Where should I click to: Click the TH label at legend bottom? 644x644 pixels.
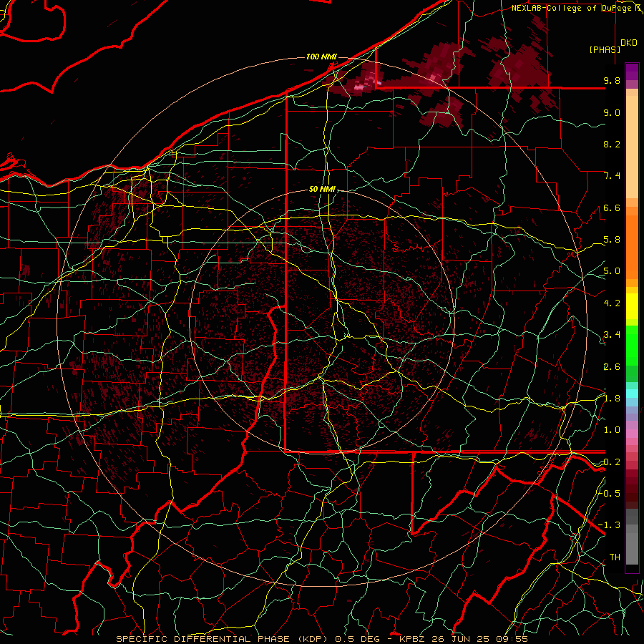(x=615, y=557)
